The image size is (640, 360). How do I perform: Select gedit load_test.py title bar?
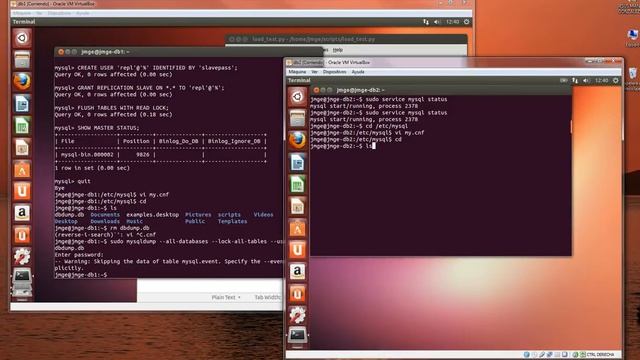click(347, 39)
